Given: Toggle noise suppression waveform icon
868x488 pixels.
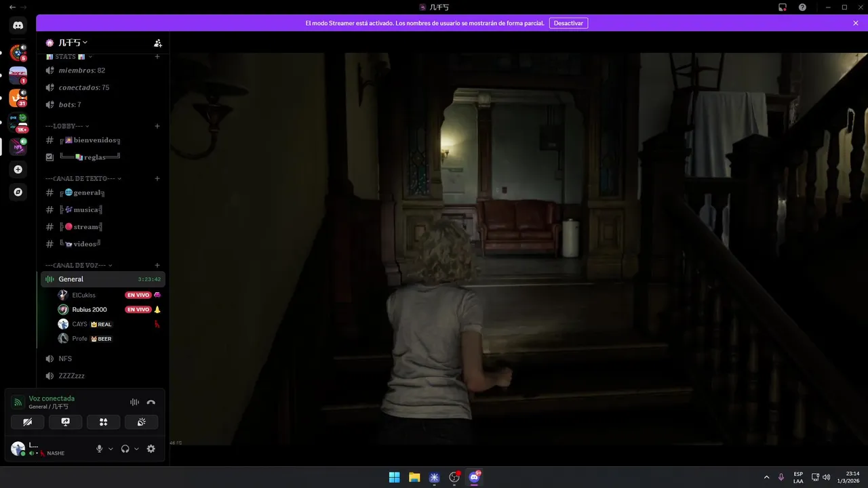Looking at the screenshot, I should 134,402.
